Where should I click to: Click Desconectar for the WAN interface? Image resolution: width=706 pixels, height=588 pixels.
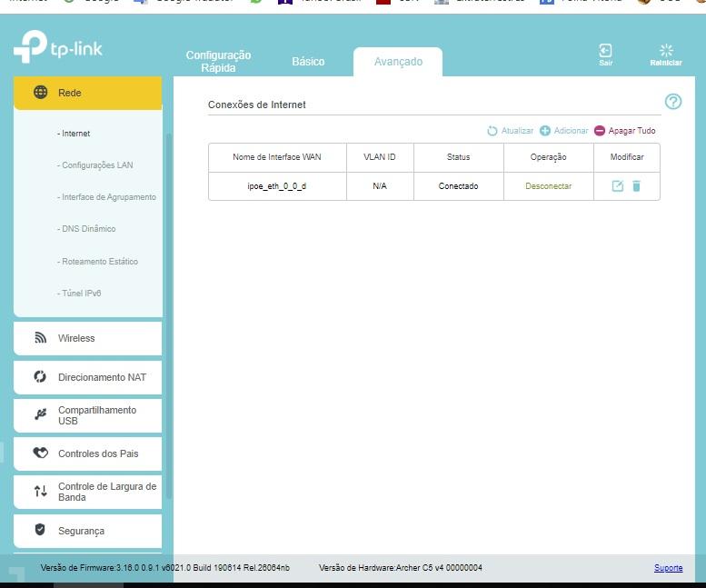[549, 186]
